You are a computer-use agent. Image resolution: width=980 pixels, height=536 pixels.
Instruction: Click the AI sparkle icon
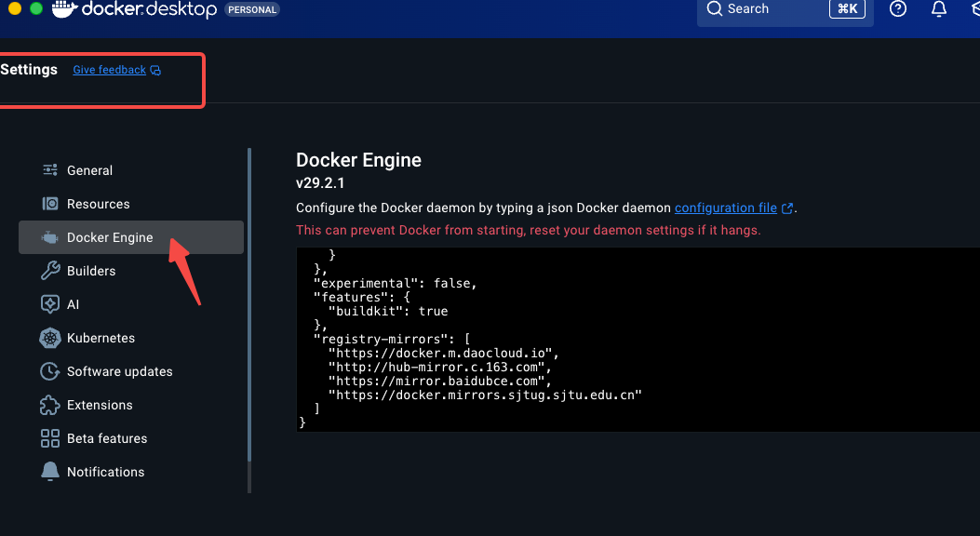point(50,304)
